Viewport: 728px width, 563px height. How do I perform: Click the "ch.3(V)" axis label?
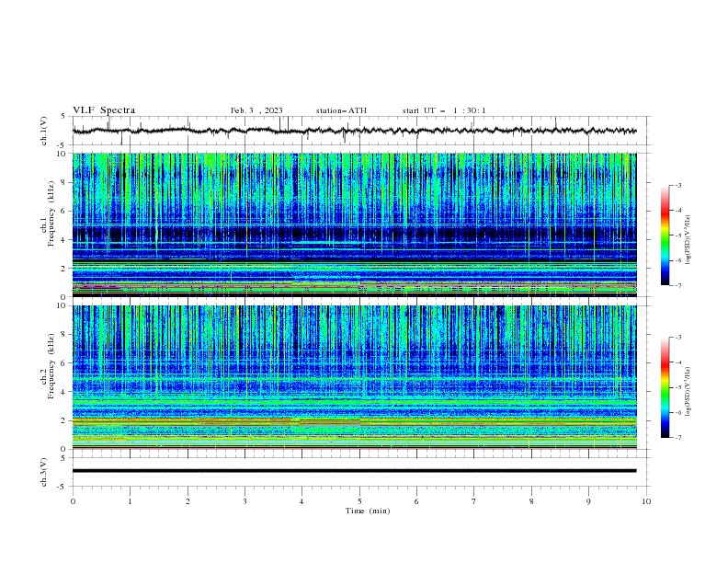click(44, 472)
